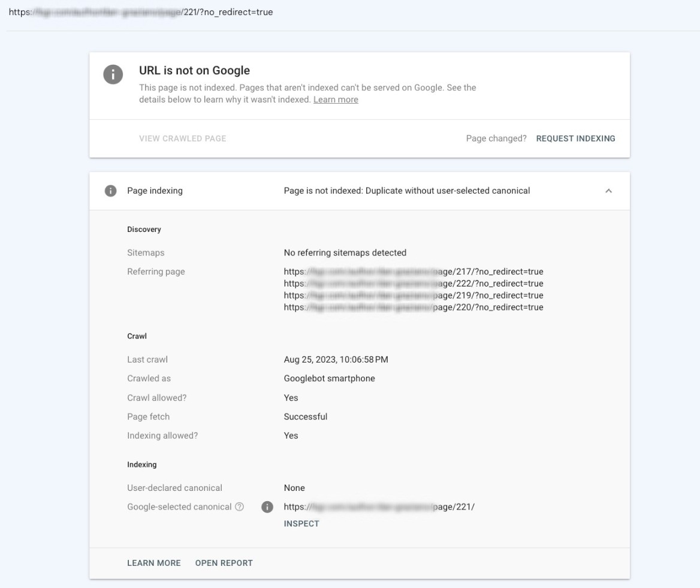Click INSPECT under the canonical URL
700x588 pixels.
(x=301, y=523)
